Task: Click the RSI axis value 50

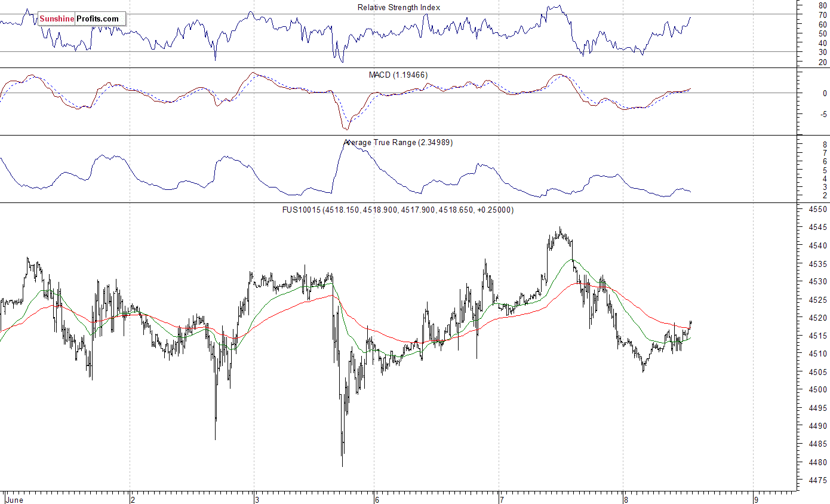Action: pyautogui.click(x=823, y=34)
